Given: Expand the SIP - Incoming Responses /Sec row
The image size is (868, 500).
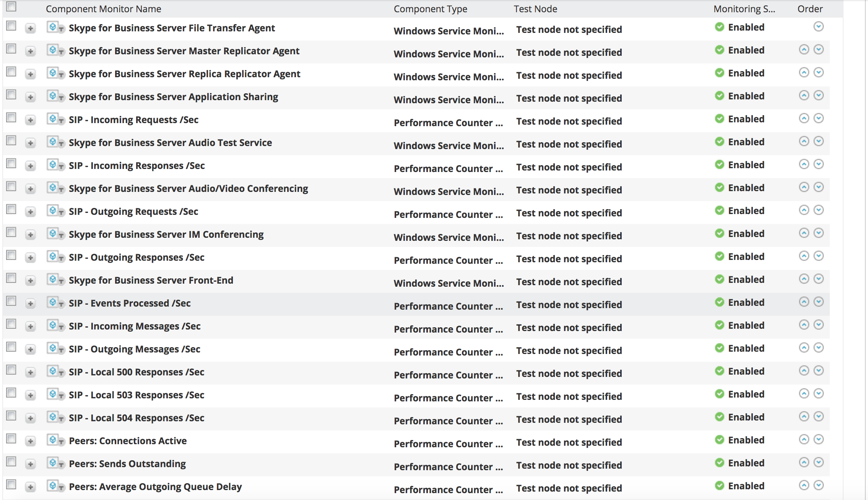Looking at the screenshot, I should pyautogui.click(x=31, y=166).
